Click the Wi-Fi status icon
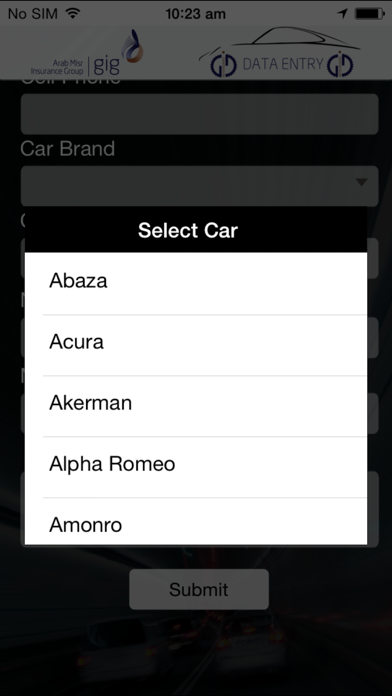 (72, 13)
